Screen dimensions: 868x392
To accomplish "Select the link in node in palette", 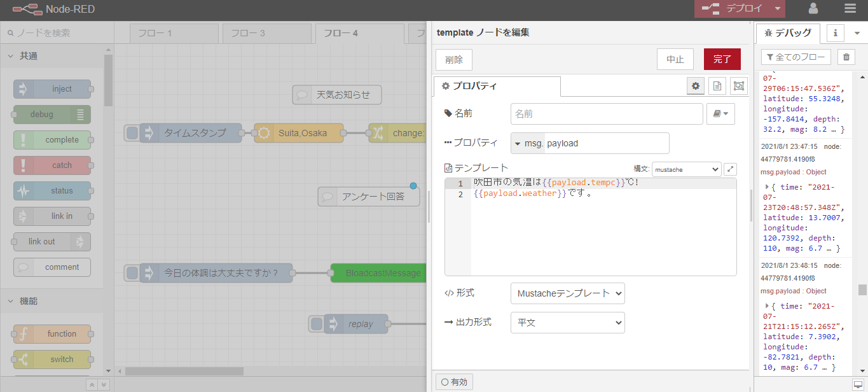I will coord(52,216).
